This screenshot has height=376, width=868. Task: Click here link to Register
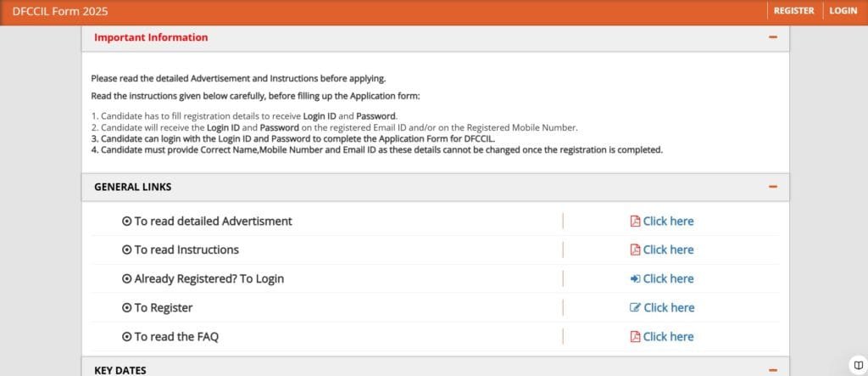pos(668,308)
